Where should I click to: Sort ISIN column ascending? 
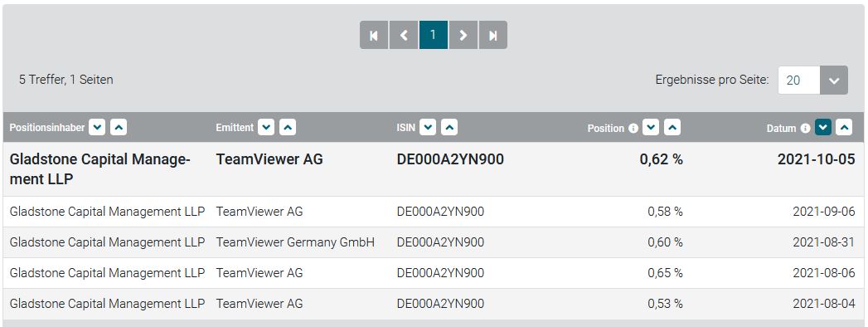coord(449,128)
